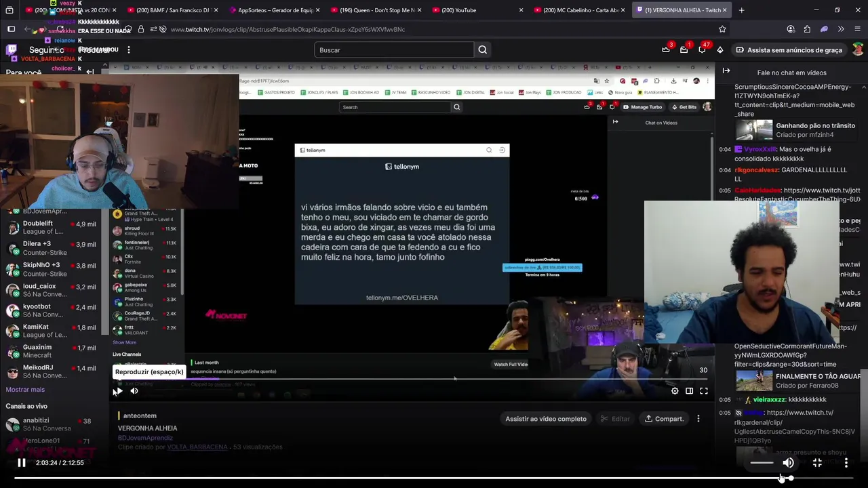This screenshot has width=868, height=488.
Task: Open the BDJovemAprendiz channel link
Action: click(x=145, y=438)
